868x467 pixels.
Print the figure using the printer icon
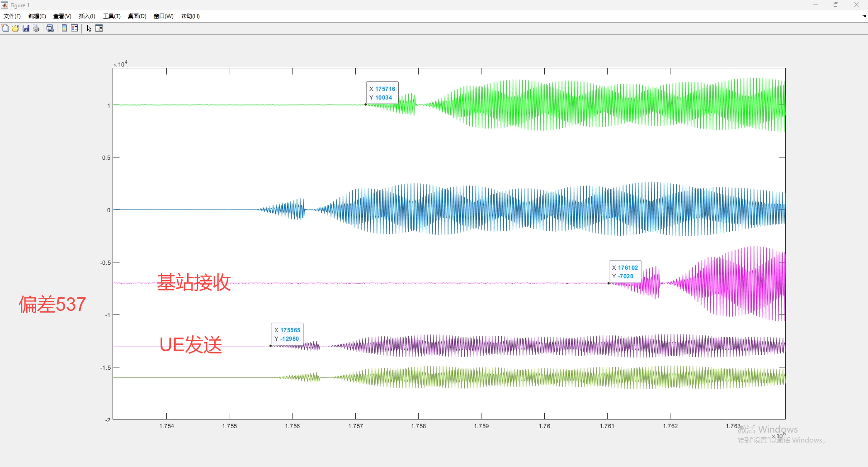coord(36,29)
